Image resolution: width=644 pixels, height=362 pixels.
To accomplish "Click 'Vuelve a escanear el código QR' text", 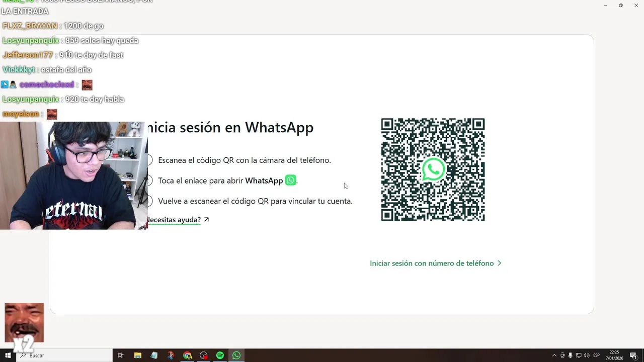I will pyautogui.click(x=255, y=201).
